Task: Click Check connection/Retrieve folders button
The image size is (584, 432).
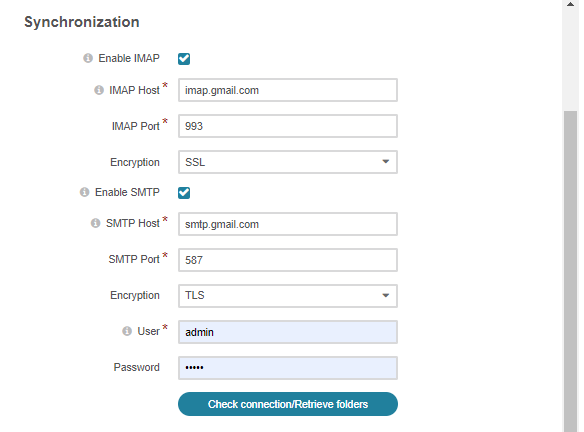Action: [x=288, y=404]
